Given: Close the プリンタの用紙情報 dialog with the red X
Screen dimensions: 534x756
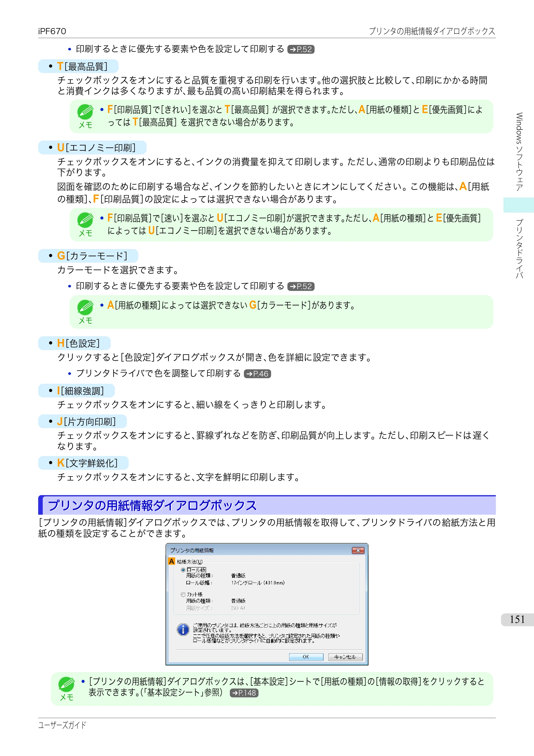Looking at the screenshot, I should [x=358, y=550].
